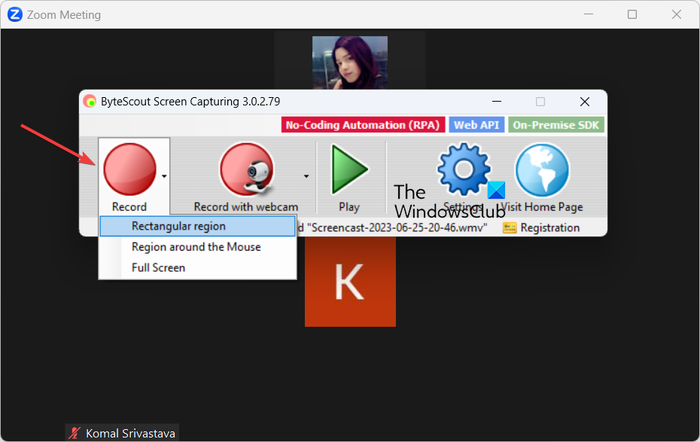Click the Registration card icon
Screen dimensions: 700x442
(509, 228)
